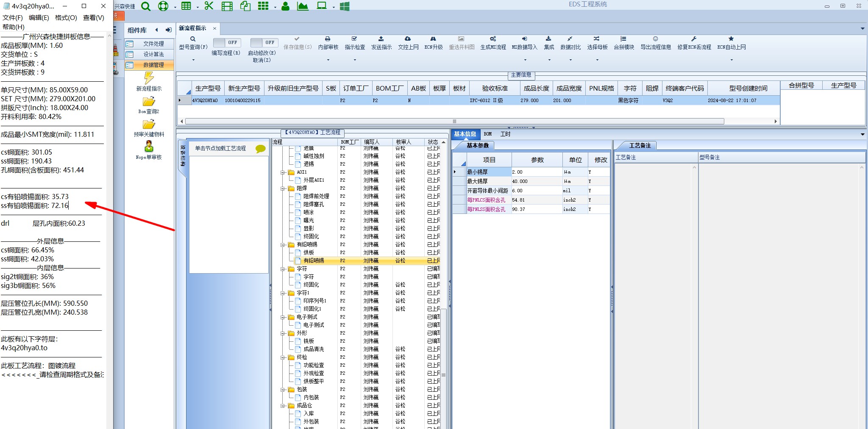Toggle the 编写流程(R) OFF switch
This screenshot has width=868, height=429.
point(227,42)
